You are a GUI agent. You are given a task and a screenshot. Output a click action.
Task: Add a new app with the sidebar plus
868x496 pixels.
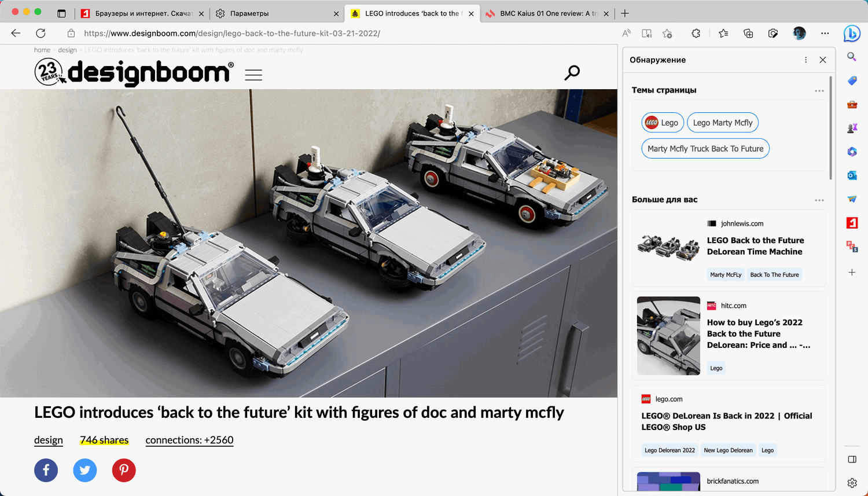[852, 272]
